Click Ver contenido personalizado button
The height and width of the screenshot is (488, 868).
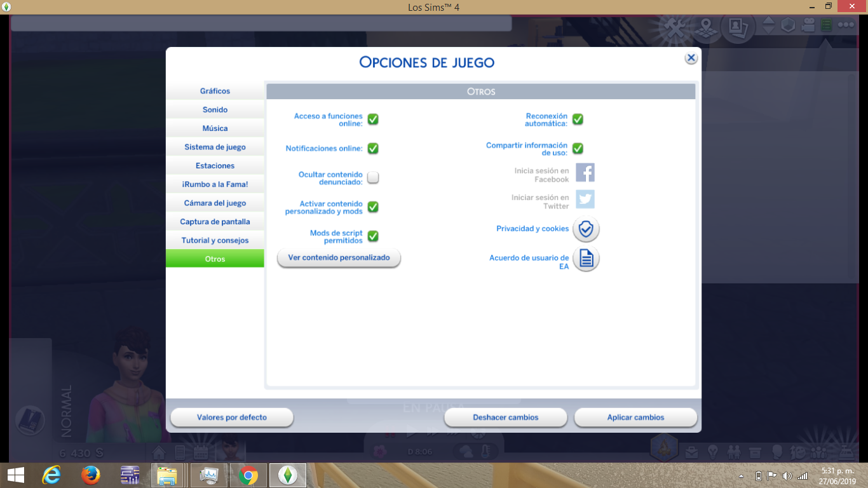coord(339,258)
